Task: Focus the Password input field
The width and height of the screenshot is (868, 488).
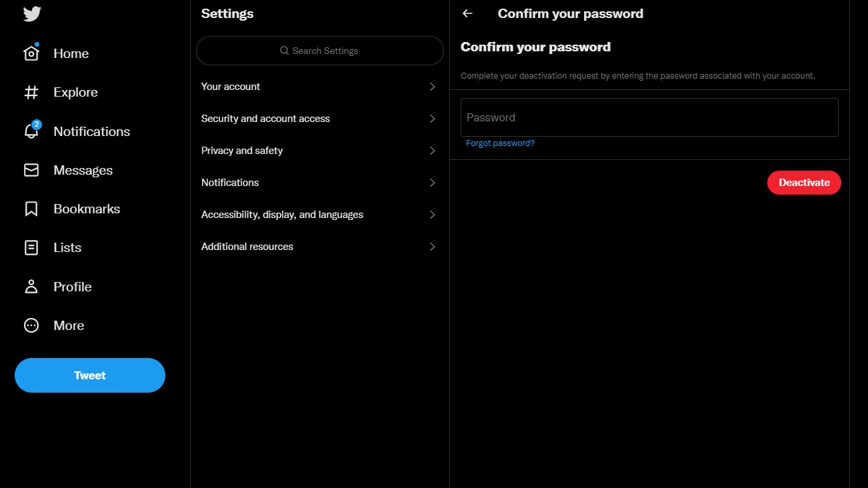Action: 649,117
